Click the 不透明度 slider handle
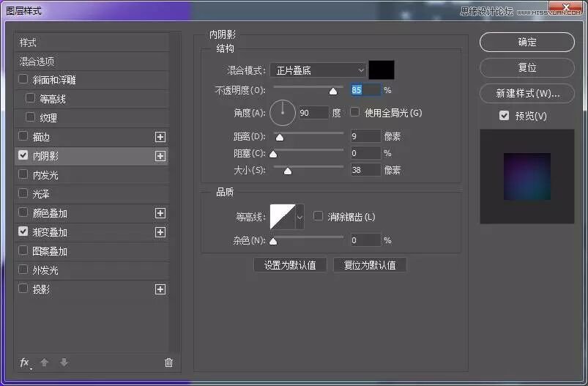The width and height of the screenshot is (588, 386). pyautogui.click(x=332, y=91)
